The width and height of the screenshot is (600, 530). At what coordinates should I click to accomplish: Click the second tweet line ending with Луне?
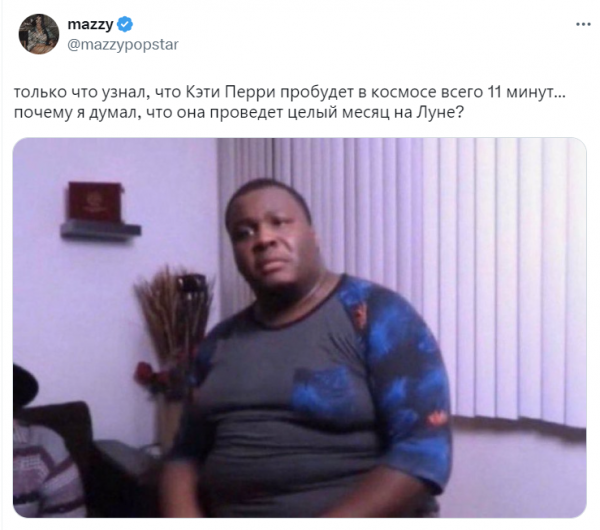click(x=239, y=113)
